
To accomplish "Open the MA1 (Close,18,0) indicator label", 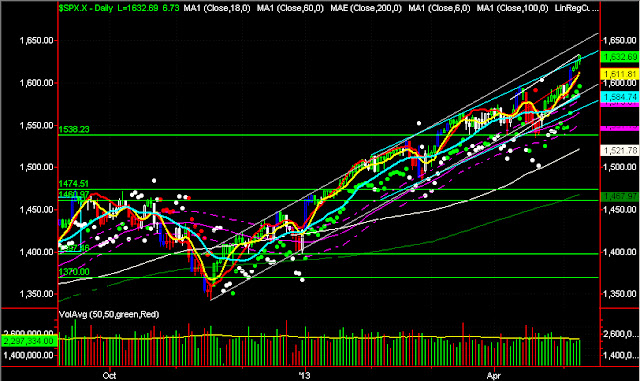I will (217, 8).
